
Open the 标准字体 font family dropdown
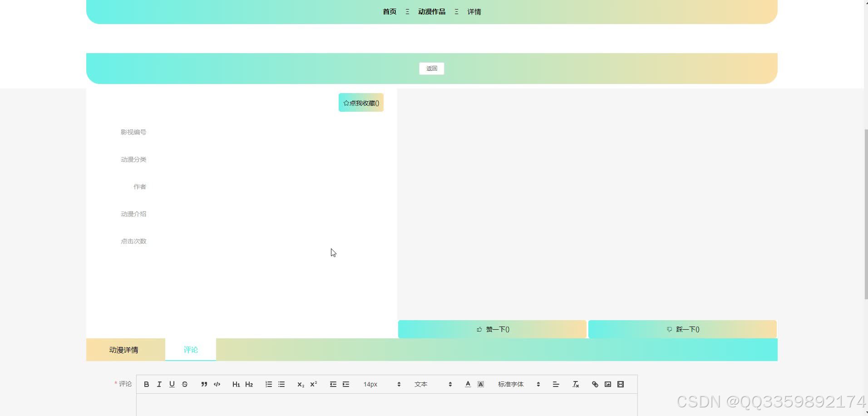518,384
